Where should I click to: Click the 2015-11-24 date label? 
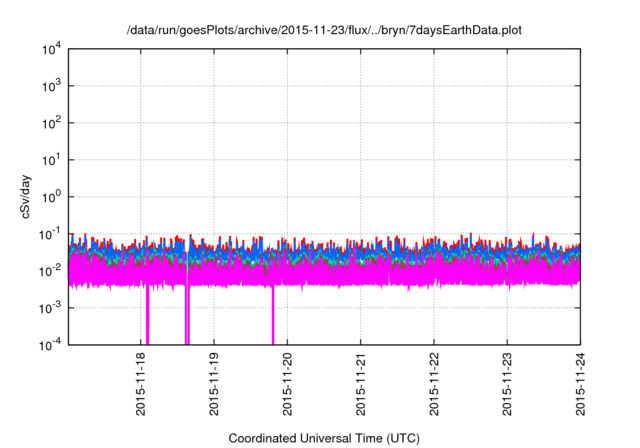580,384
